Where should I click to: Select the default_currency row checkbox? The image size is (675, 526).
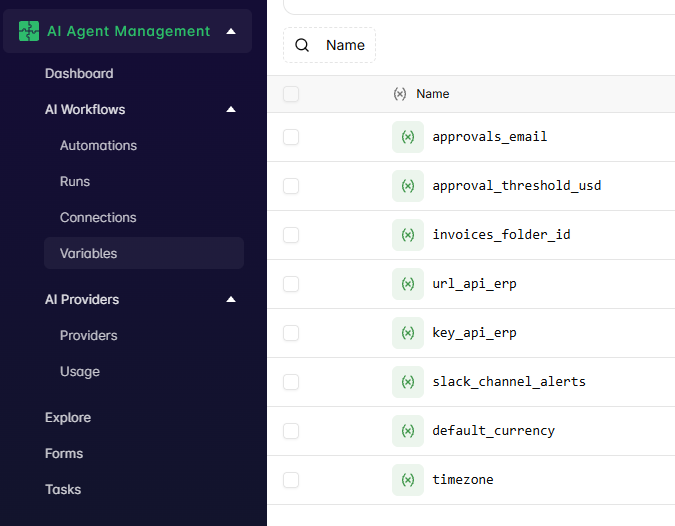[291, 431]
